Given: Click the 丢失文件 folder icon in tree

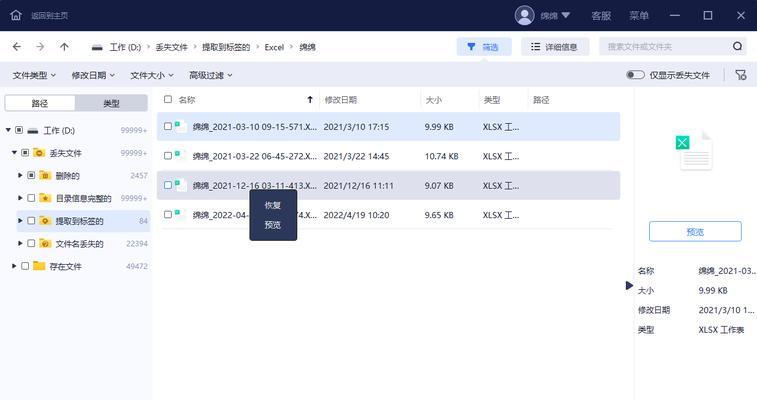Looking at the screenshot, I should [x=39, y=152].
